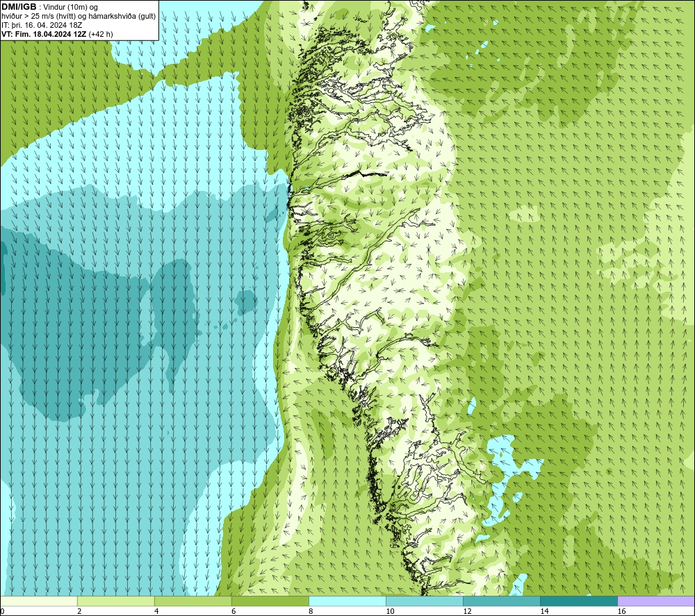Click the legend label '16'

(x=621, y=612)
